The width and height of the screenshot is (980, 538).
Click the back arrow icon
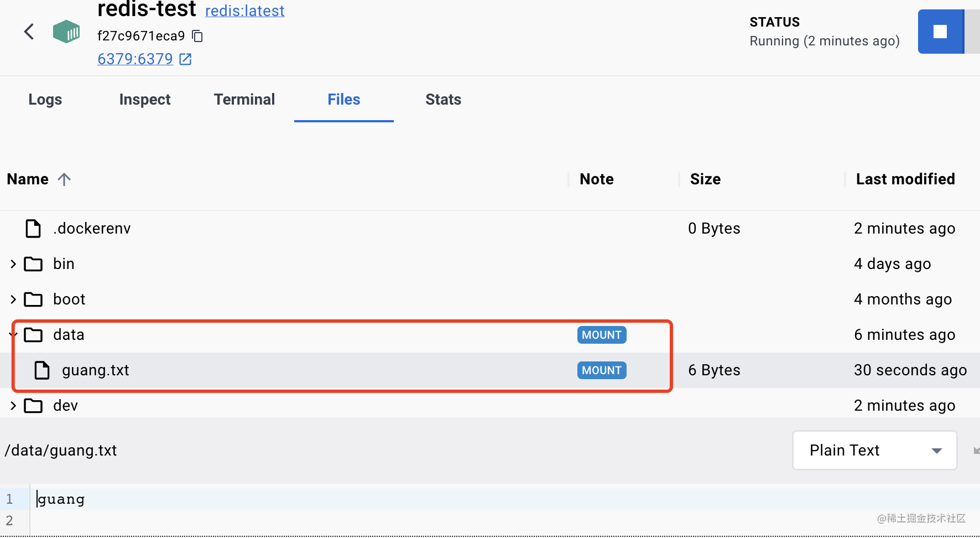click(x=29, y=32)
